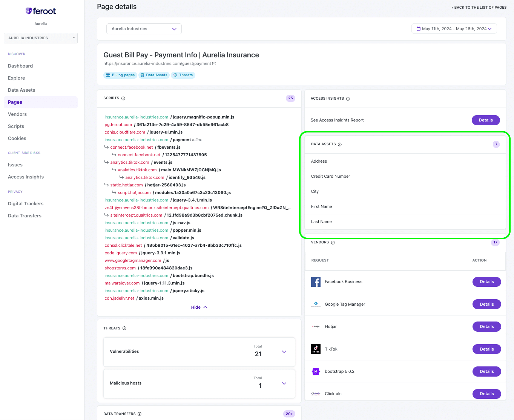This screenshot has height=420, width=514.
Task: Select the Credit Card Number data asset row
Action: point(405,176)
